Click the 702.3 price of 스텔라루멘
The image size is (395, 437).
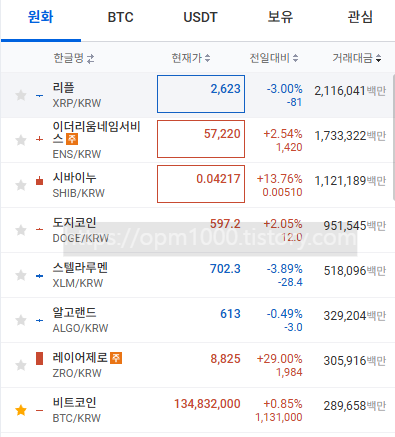click(x=225, y=269)
